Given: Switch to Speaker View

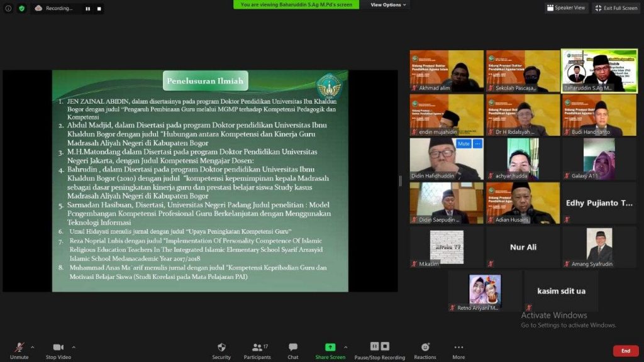Looking at the screenshot, I should click(565, 8).
